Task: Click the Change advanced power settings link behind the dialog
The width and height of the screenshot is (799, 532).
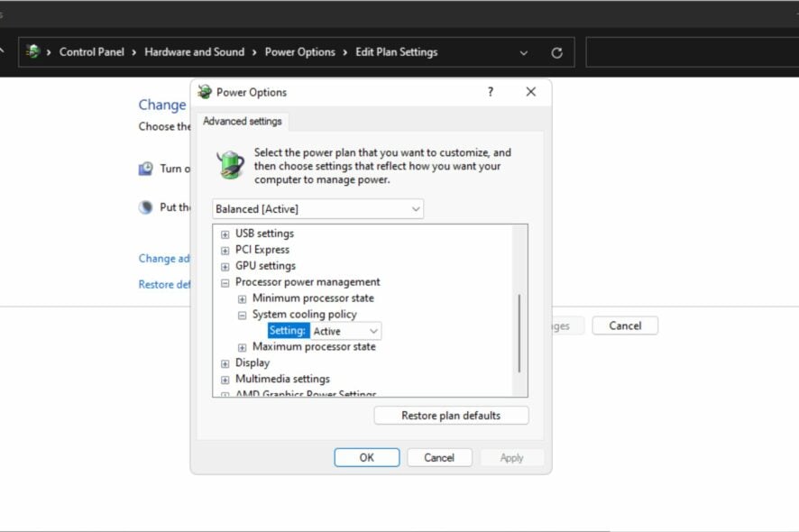Action: [164, 259]
